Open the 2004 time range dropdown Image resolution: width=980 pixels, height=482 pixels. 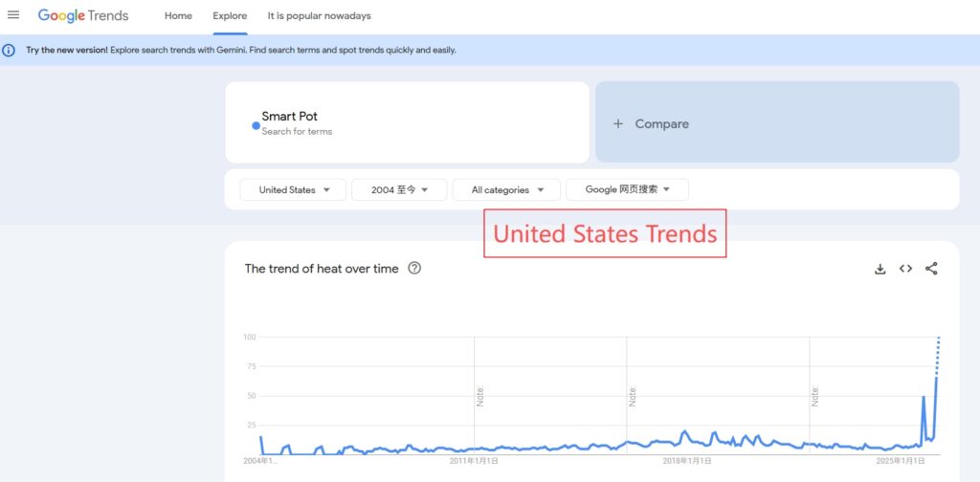399,189
